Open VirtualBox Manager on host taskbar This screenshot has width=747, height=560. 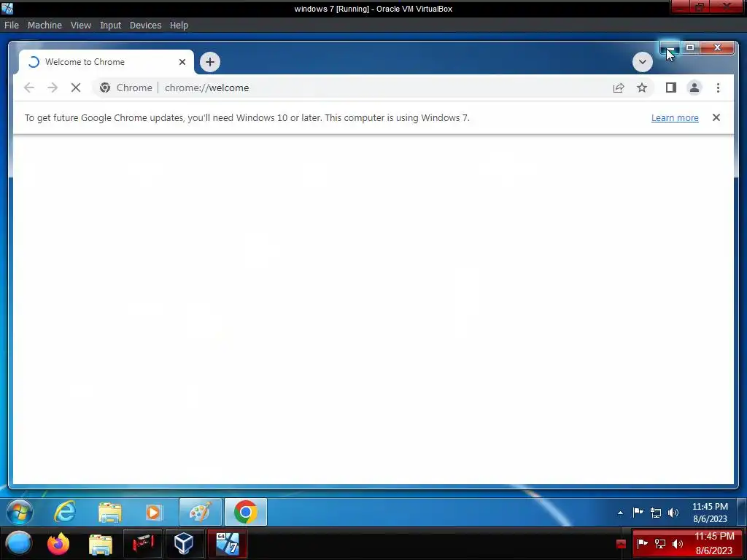coord(184,543)
